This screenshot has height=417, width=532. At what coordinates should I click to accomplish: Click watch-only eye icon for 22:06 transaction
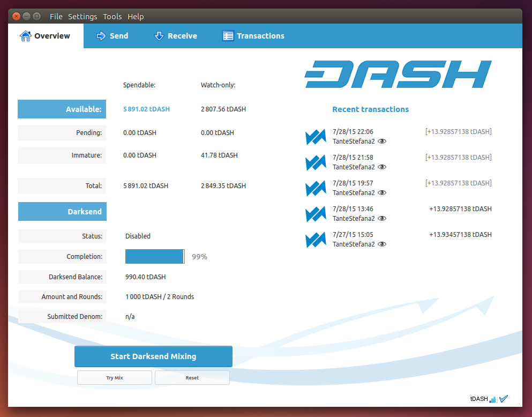382,142
